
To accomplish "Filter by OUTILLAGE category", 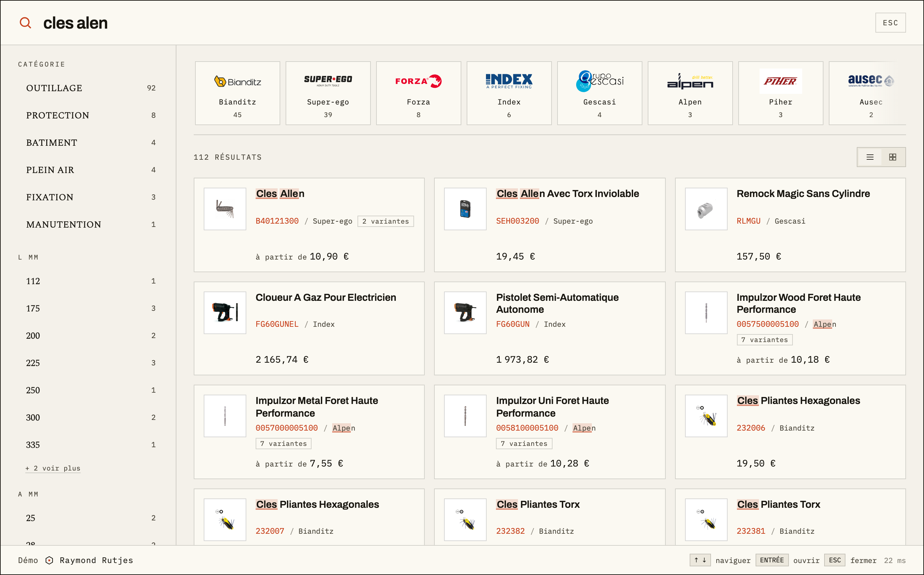I will point(91,88).
